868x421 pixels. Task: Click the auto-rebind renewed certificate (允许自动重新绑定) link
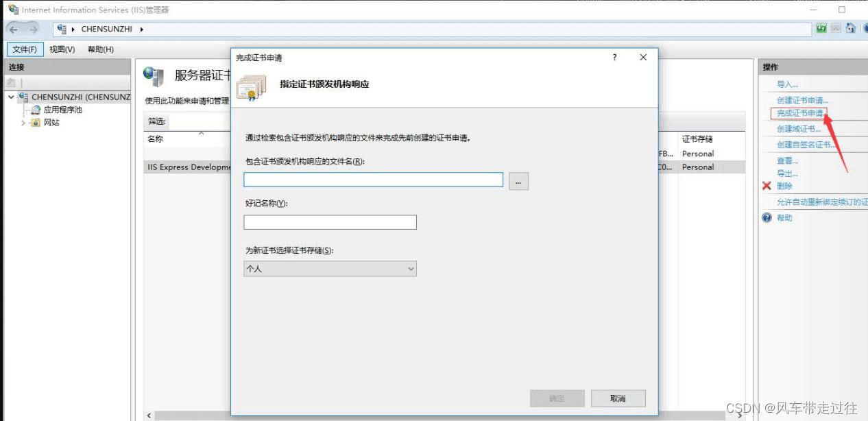coord(822,202)
